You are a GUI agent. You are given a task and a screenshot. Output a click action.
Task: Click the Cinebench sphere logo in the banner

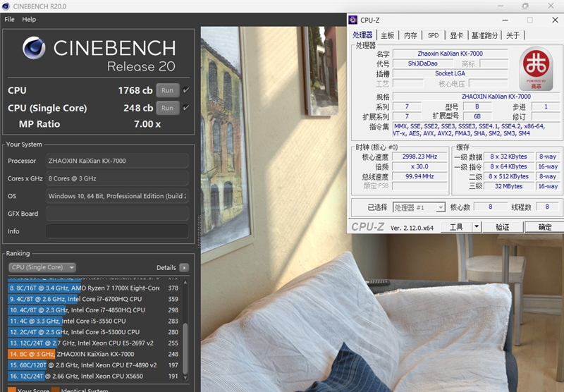coord(34,48)
